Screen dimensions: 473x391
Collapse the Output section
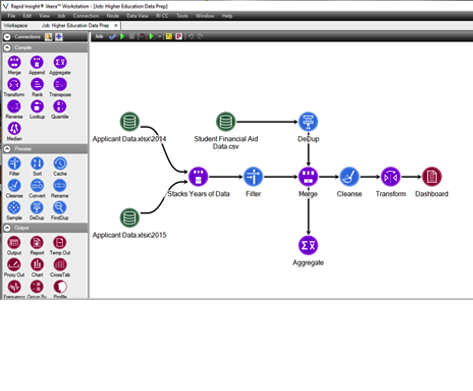[7, 228]
